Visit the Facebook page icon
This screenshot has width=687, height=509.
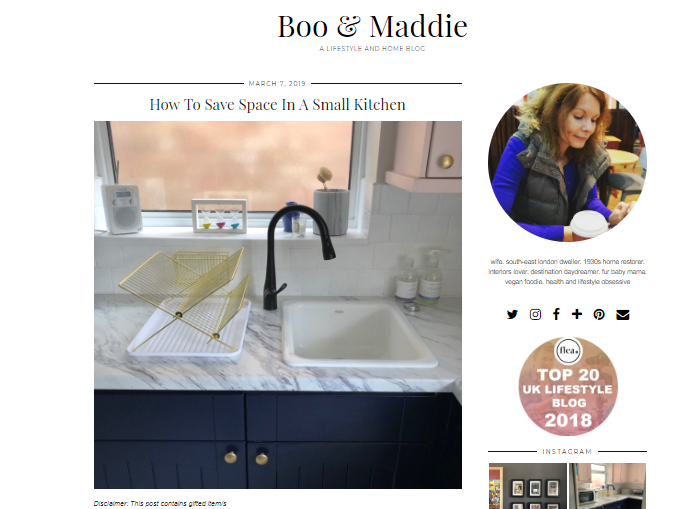[556, 314]
